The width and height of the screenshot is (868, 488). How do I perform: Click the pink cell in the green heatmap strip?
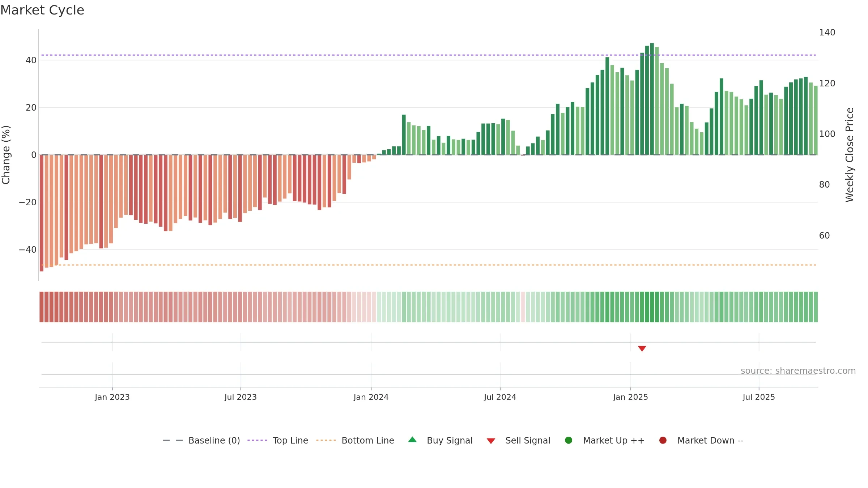[523, 307]
